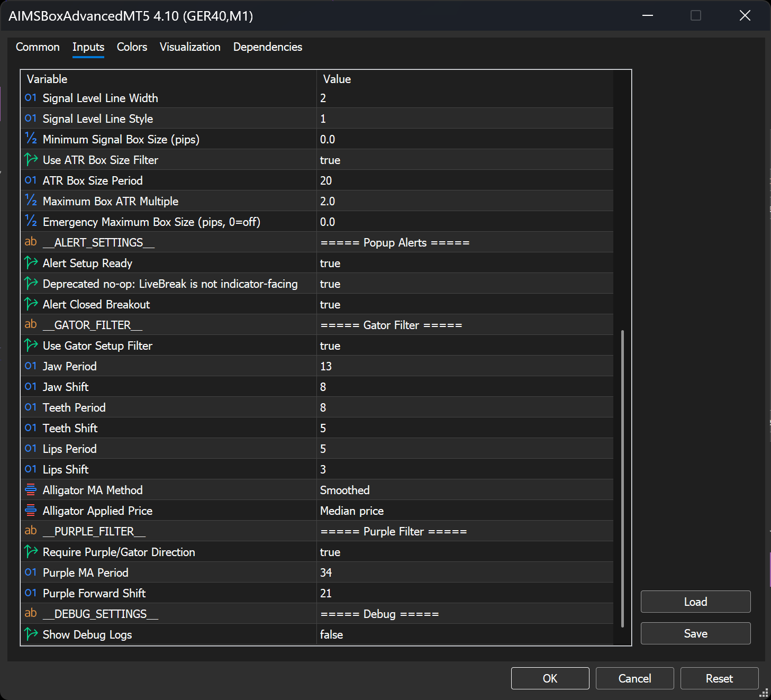Click the enum icon beside Alligator MA Method

click(31, 490)
